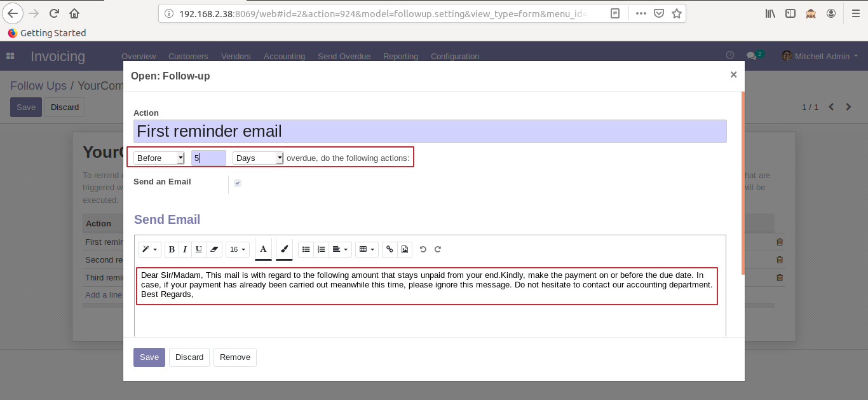Open the font color picker

point(263,249)
